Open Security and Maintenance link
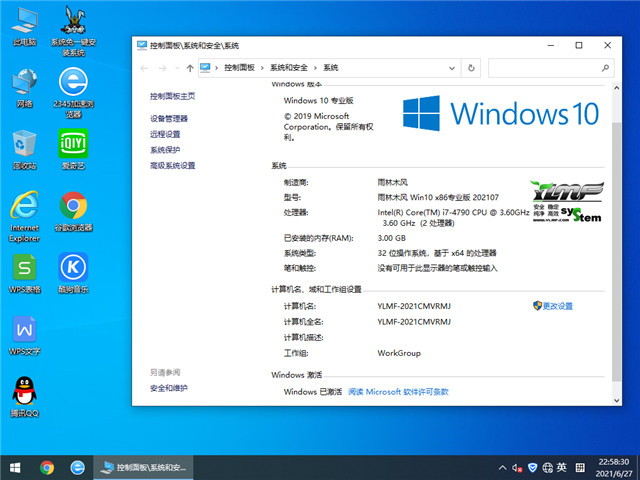 (169, 388)
